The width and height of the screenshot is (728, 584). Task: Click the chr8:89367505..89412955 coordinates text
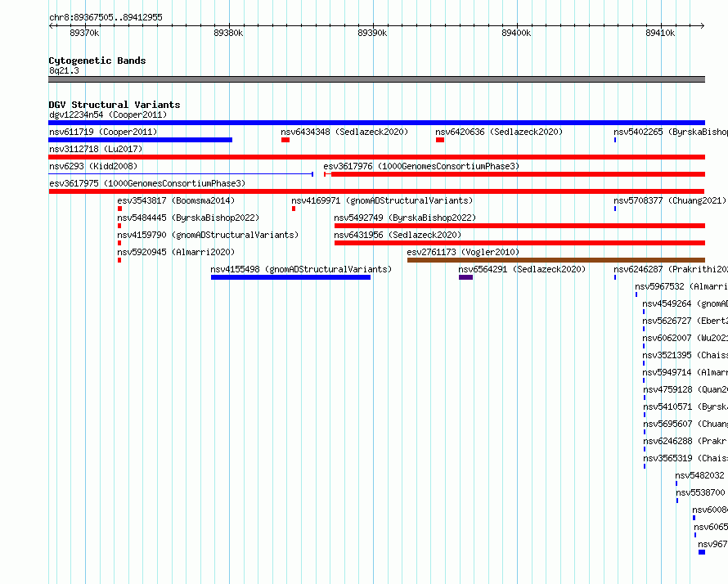click(x=106, y=17)
